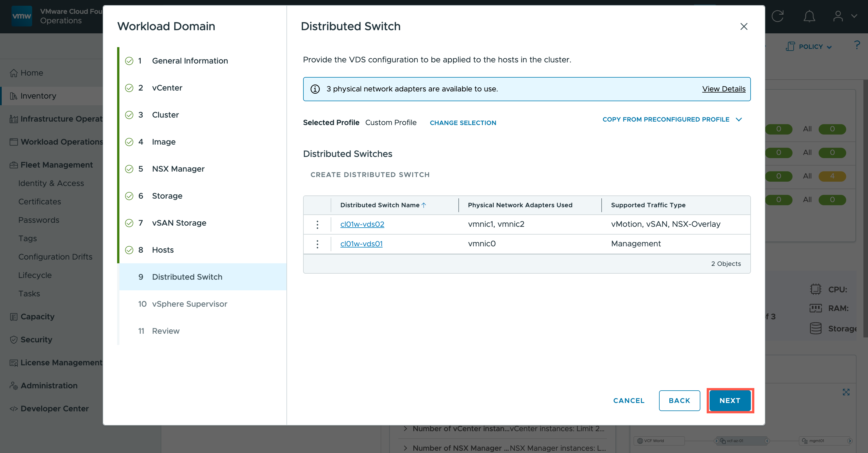Expand Number of vCenter instances row
868x453 pixels.
(x=406, y=428)
